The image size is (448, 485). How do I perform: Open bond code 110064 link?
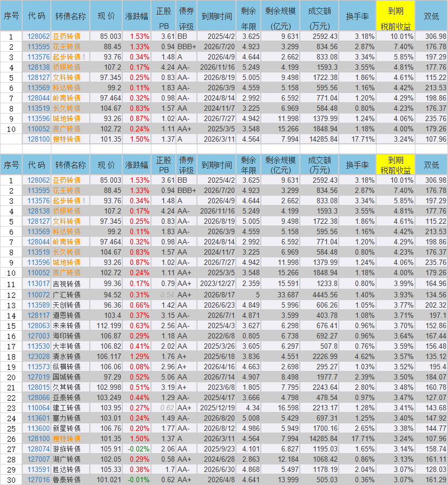click(x=38, y=408)
